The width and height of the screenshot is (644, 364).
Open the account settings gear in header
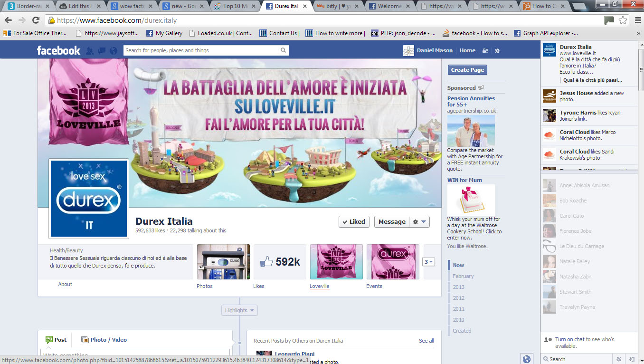tap(497, 51)
